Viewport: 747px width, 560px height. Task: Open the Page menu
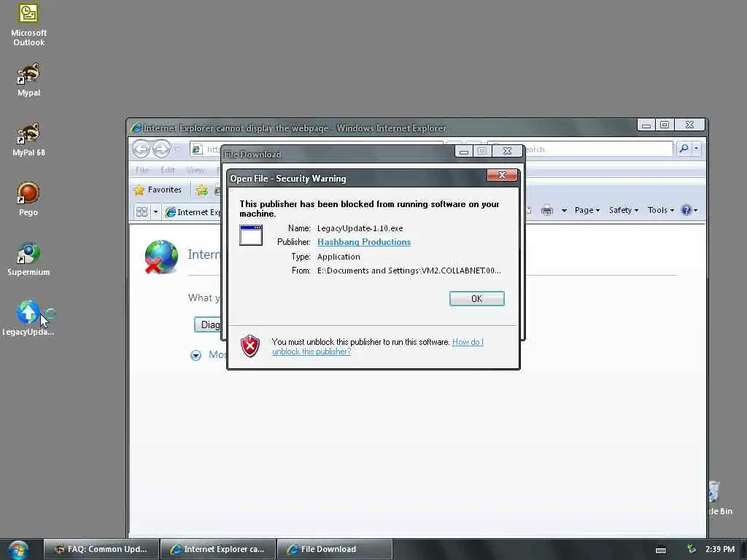click(587, 210)
